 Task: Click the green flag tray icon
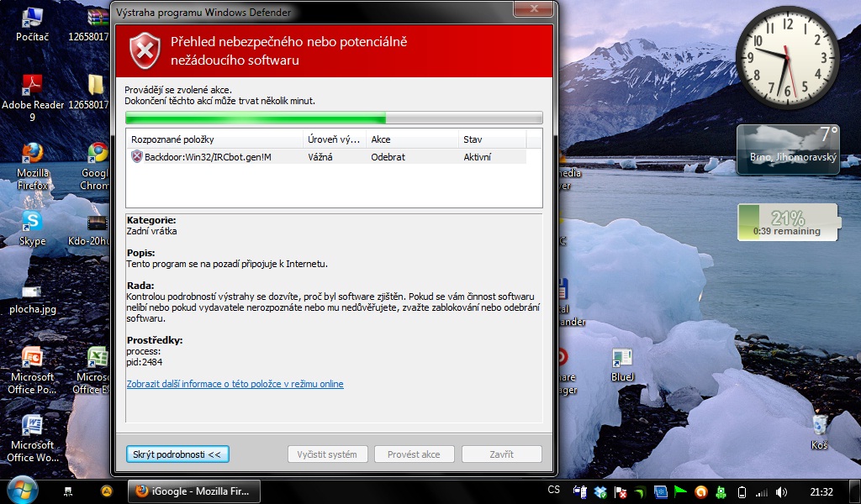(680, 492)
